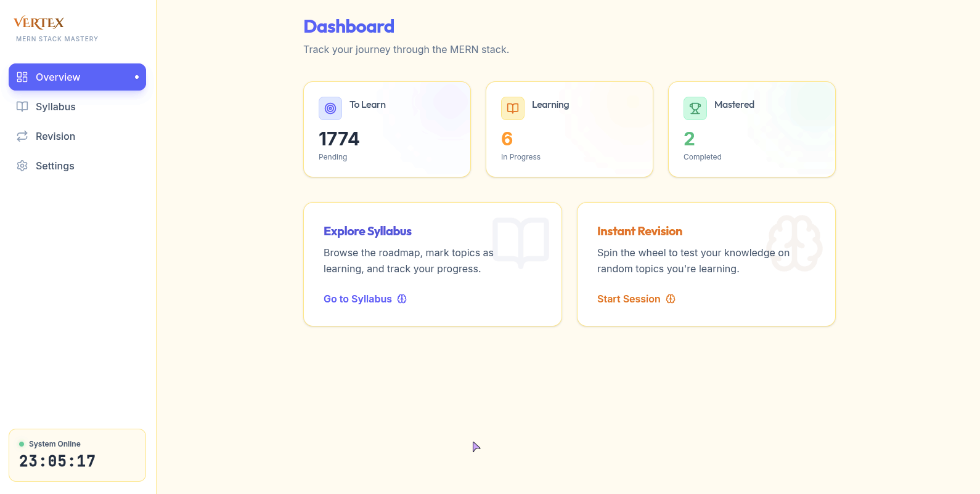Viewport: 980px width, 494px height.
Task: Click the Revision repeat-arrows icon
Action: click(22, 136)
